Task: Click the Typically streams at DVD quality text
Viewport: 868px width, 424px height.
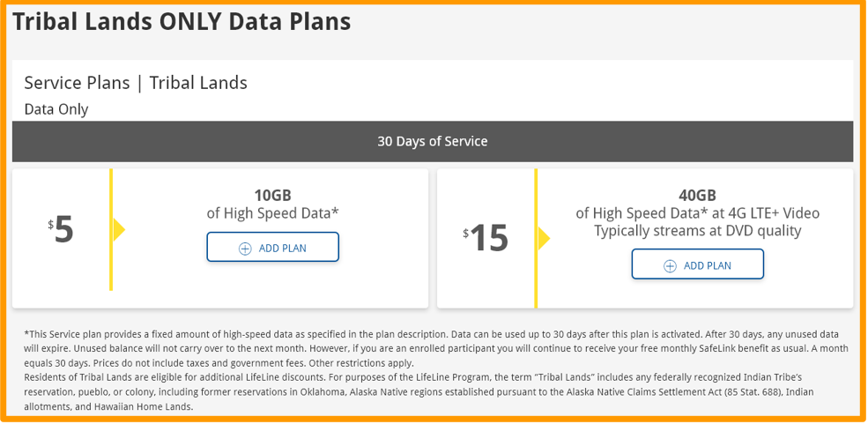Action: [x=697, y=231]
